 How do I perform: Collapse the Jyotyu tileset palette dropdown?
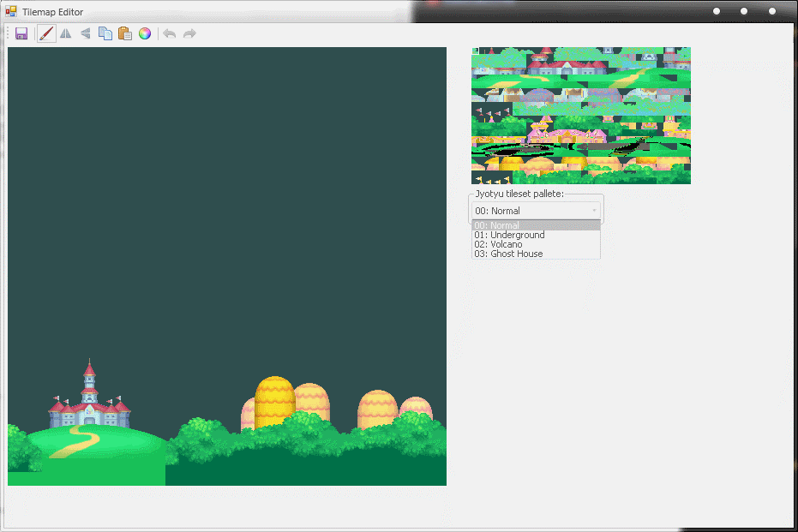pyautogui.click(x=593, y=210)
